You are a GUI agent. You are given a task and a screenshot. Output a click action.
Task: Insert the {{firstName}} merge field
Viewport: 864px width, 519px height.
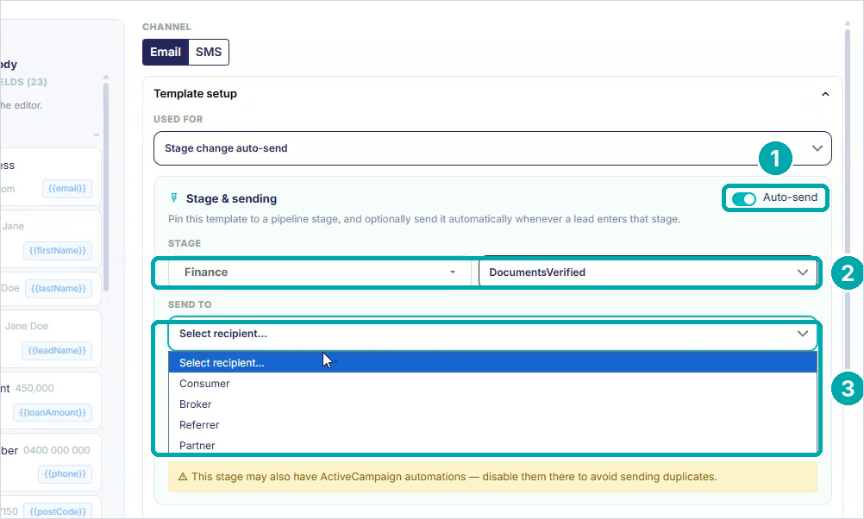pos(57,251)
